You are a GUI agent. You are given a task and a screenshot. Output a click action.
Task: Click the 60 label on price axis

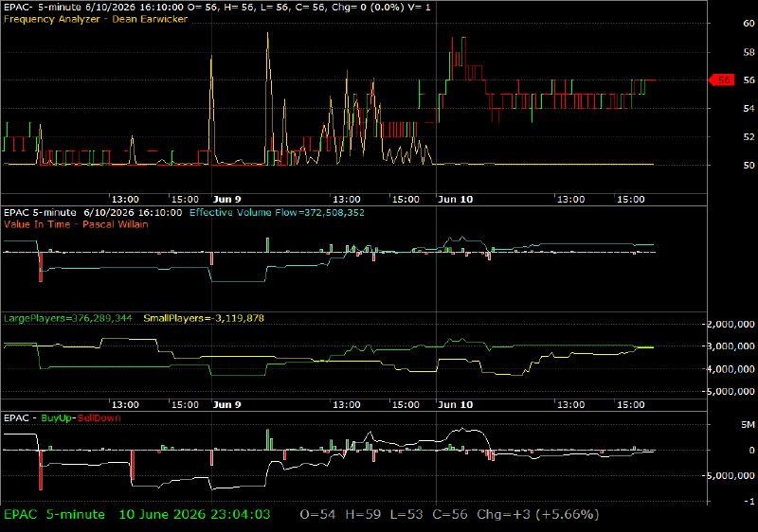(x=749, y=23)
